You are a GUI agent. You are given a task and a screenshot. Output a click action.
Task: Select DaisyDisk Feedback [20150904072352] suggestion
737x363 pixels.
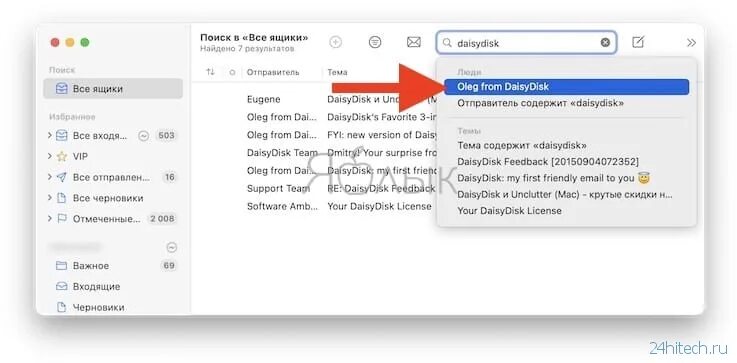pyautogui.click(x=548, y=162)
